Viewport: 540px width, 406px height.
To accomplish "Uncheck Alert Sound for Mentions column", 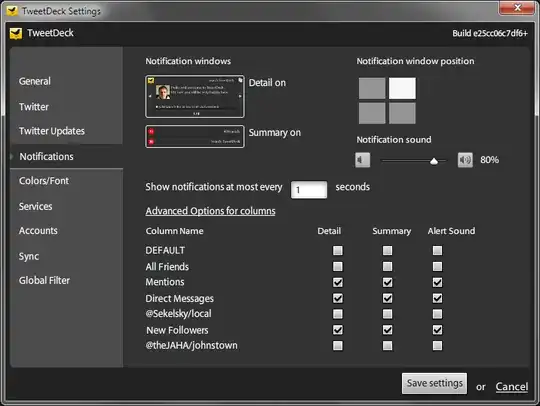I will 437,282.
